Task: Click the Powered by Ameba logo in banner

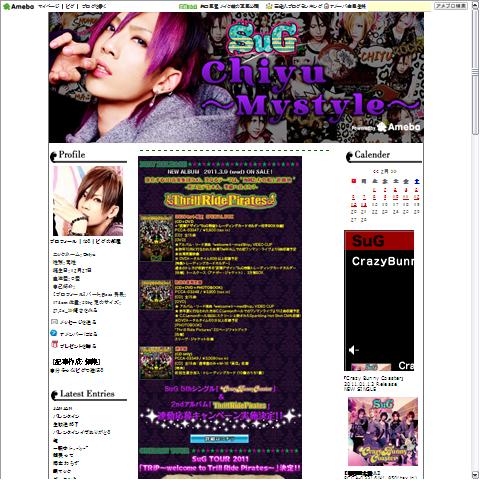Action: tap(386, 127)
